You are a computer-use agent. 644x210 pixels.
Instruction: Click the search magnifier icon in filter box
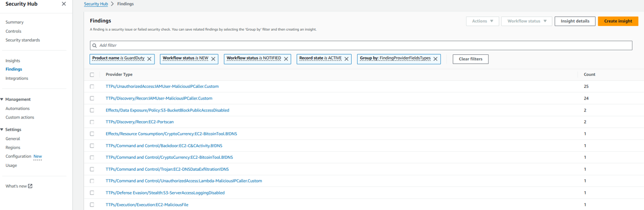click(x=95, y=45)
